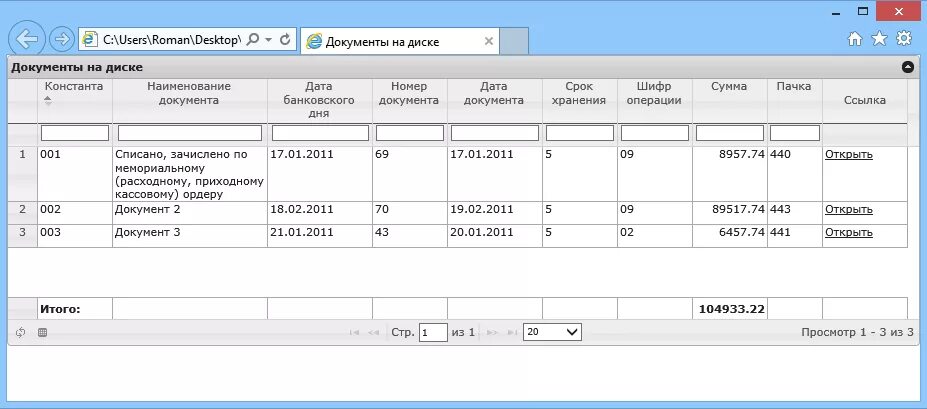Image resolution: width=927 pixels, height=409 pixels.
Task: Select cell Документ 2
Action: pyautogui.click(x=190, y=213)
